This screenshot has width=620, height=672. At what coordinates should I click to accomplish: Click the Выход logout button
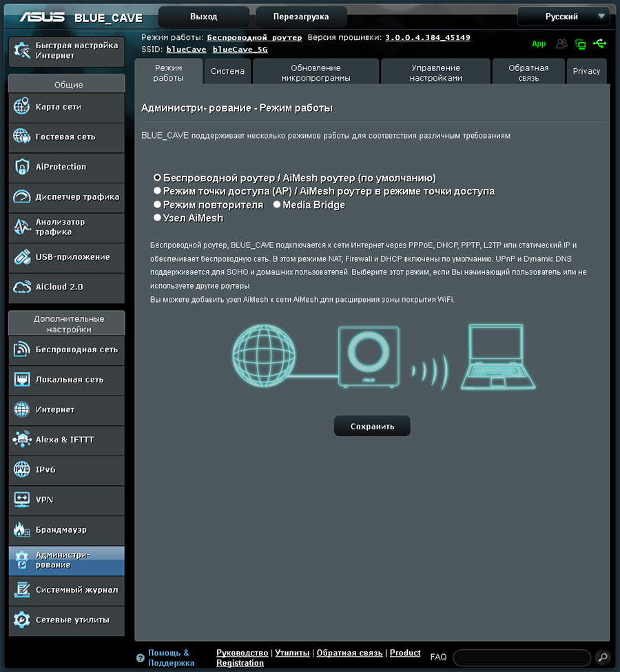(x=203, y=17)
